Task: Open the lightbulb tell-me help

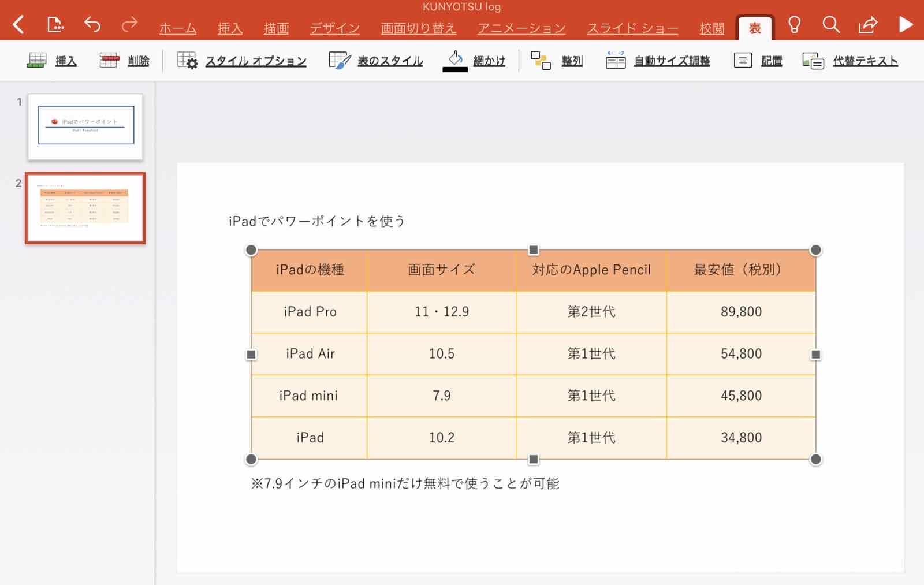Action: pyautogui.click(x=794, y=25)
